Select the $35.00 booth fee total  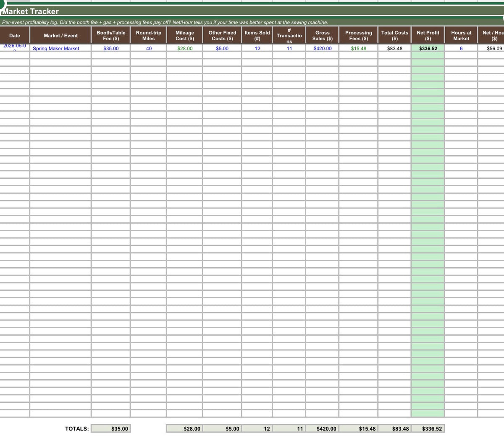[111, 428]
